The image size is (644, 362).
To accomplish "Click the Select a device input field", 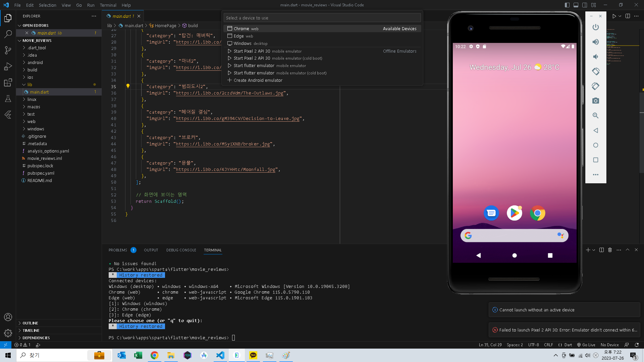I will tap(322, 18).
